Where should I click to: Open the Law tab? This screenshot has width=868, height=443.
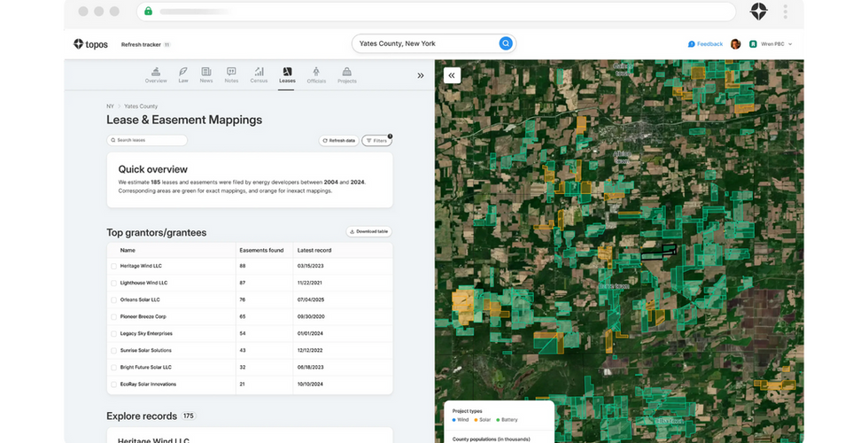tap(183, 74)
